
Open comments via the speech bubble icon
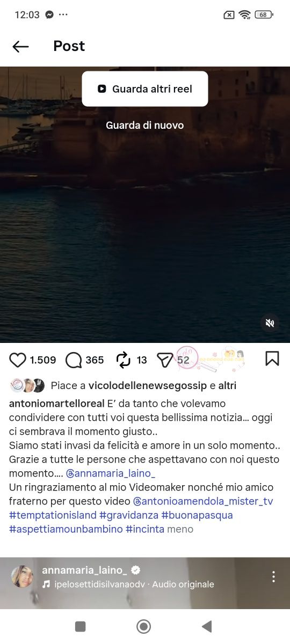pyautogui.click(x=73, y=360)
